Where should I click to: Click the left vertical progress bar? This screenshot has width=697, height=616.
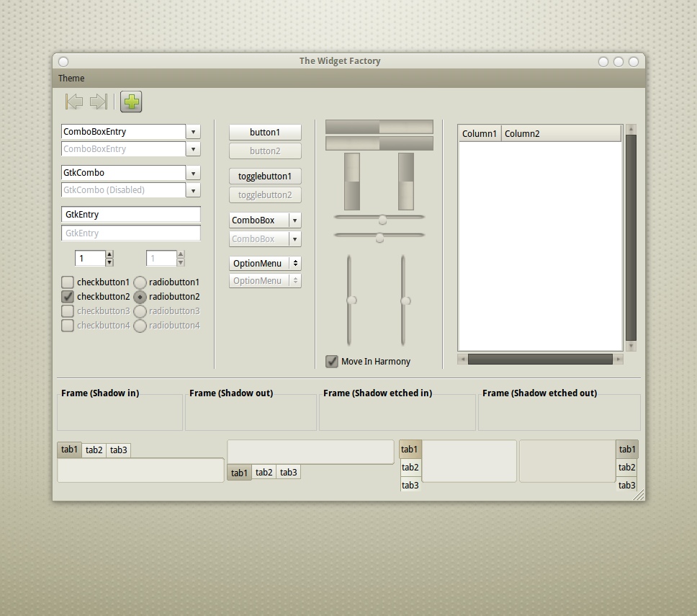point(352,182)
